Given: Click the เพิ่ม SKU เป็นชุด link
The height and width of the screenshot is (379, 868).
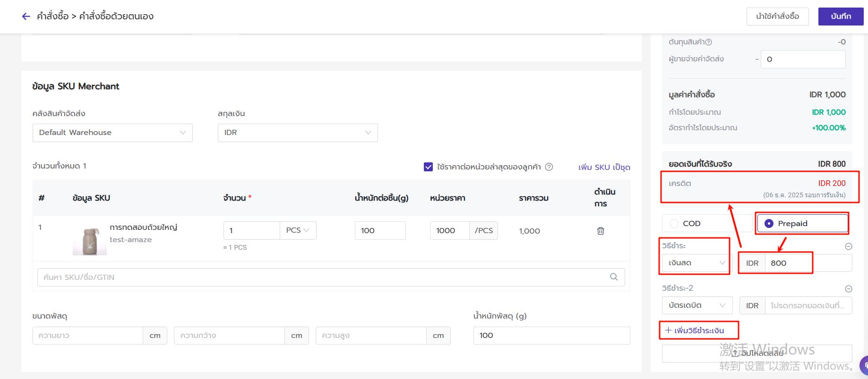Looking at the screenshot, I should (604, 167).
